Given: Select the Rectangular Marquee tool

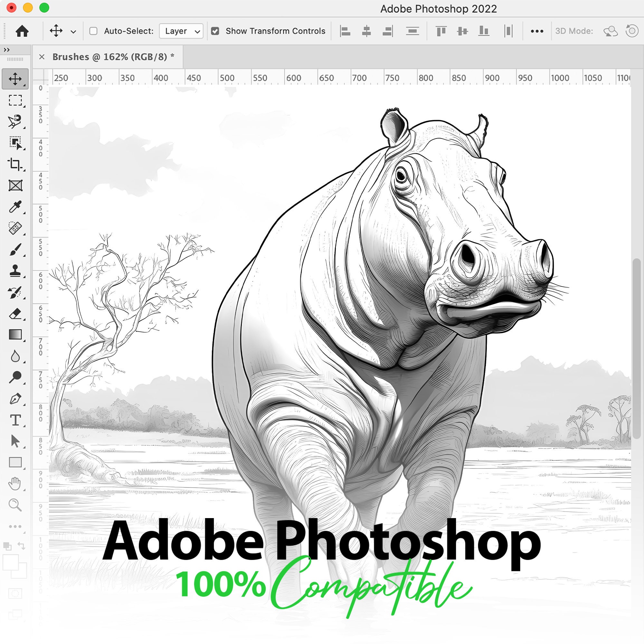Looking at the screenshot, I should [15, 100].
